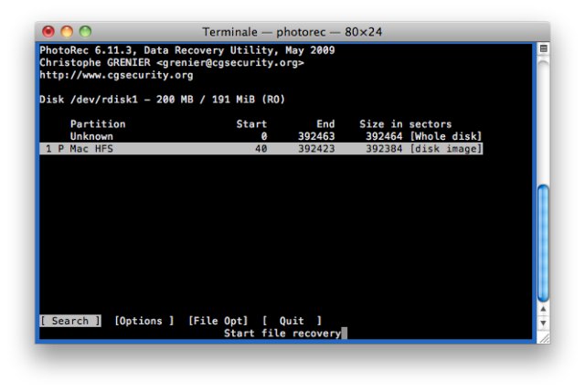
Task: Close the Terminale window with red button
Action: pos(48,32)
